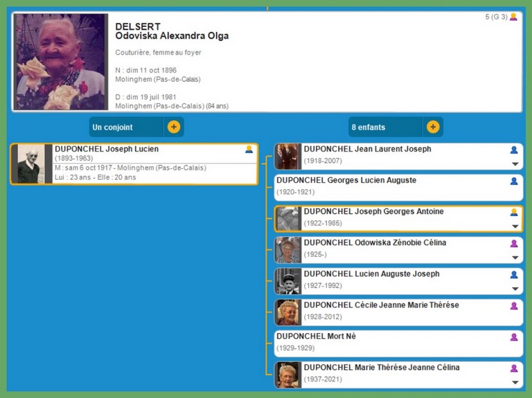
Task: Click person icon on Joseph Lucien card
Action: (249, 150)
